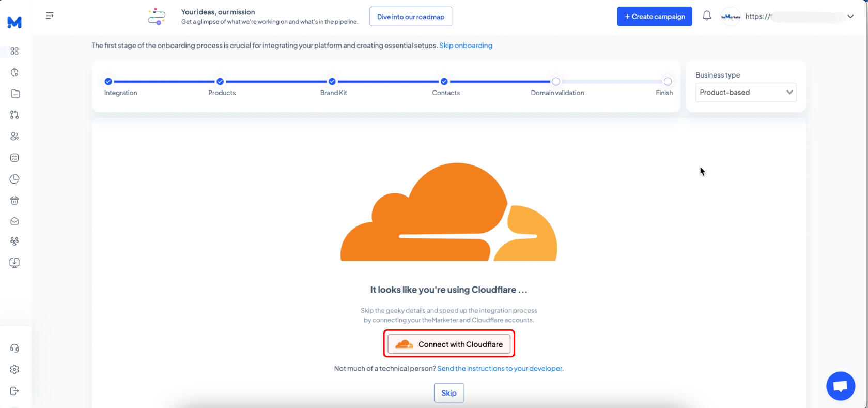Expand the account URL dropdown chevron
The width and height of the screenshot is (868, 408).
[850, 17]
